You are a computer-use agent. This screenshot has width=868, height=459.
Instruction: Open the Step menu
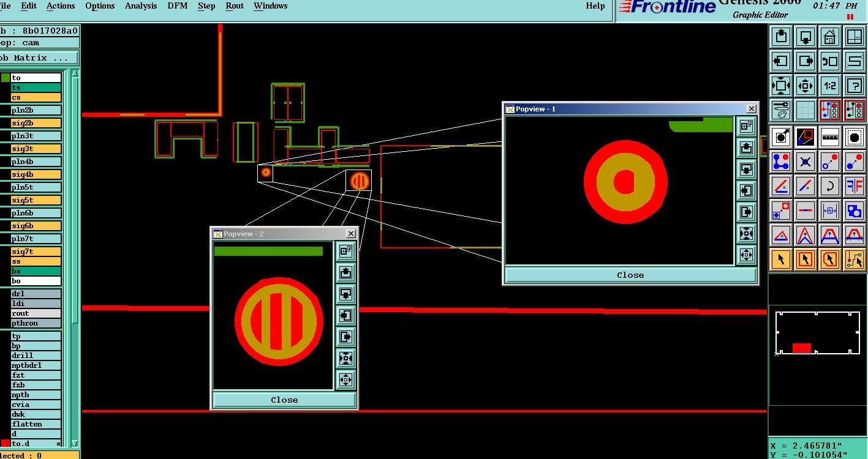[206, 6]
